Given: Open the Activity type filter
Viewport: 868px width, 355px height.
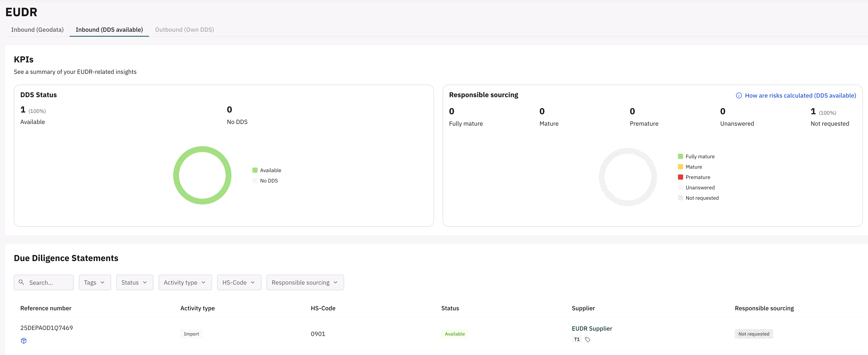Looking at the screenshot, I should point(185,282).
